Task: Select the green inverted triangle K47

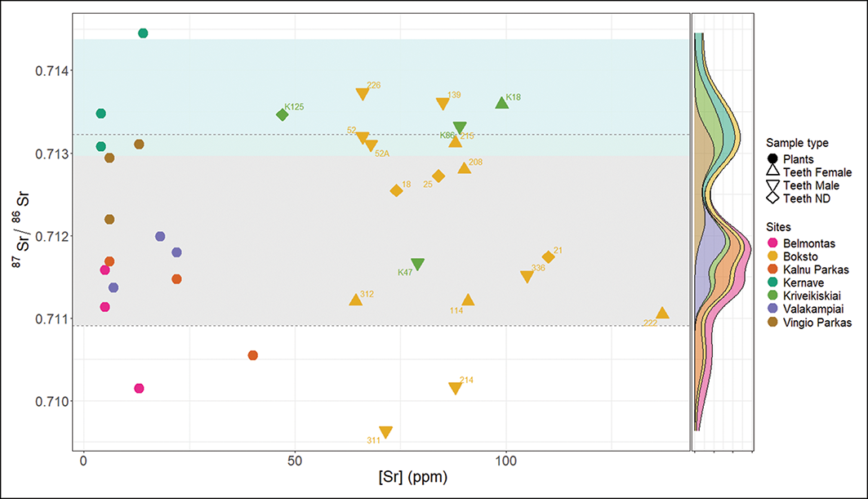Action: (x=417, y=264)
